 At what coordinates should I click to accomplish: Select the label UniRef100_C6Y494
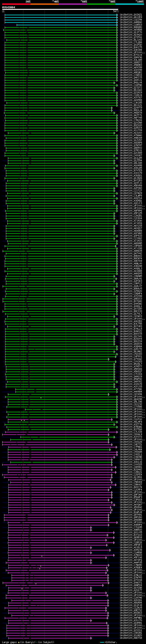coord(131,394)
